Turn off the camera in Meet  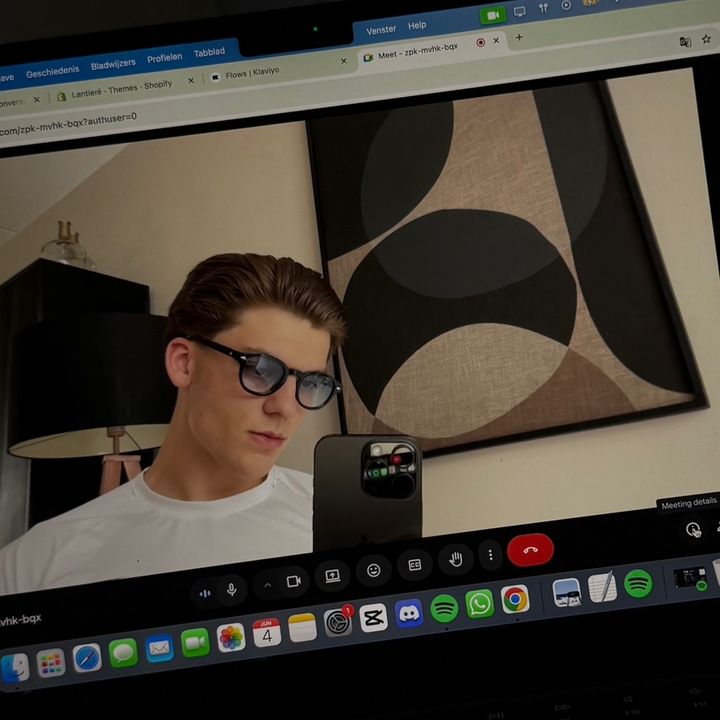tap(293, 581)
